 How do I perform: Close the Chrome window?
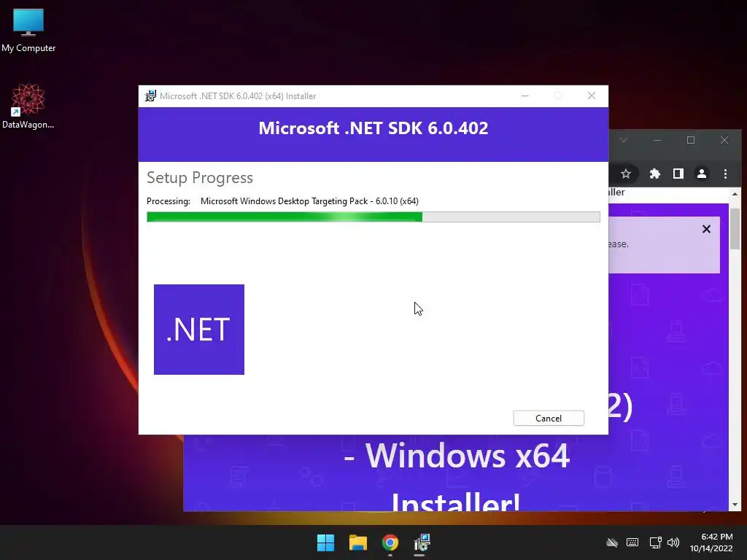(724, 140)
